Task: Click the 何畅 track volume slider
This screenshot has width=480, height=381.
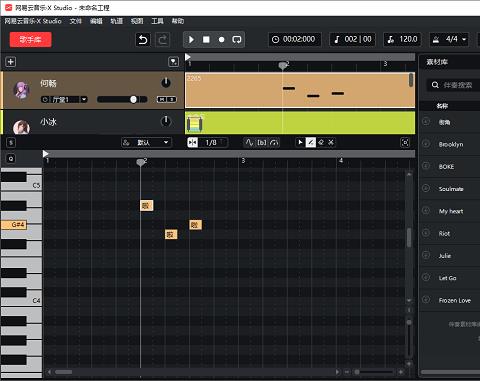Action: pyautogui.click(x=122, y=99)
